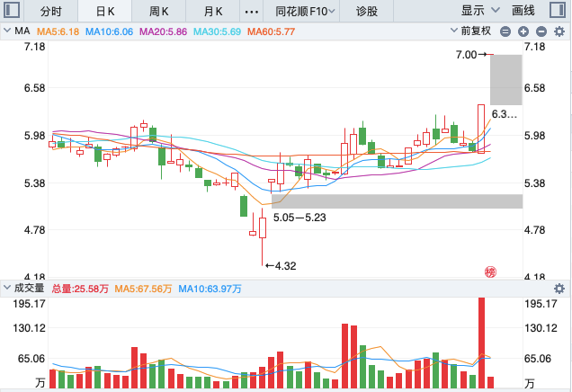Screen dimensions: 572x392
Task: Select the MA5:6.18 legend label
Action: (x=58, y=31)
